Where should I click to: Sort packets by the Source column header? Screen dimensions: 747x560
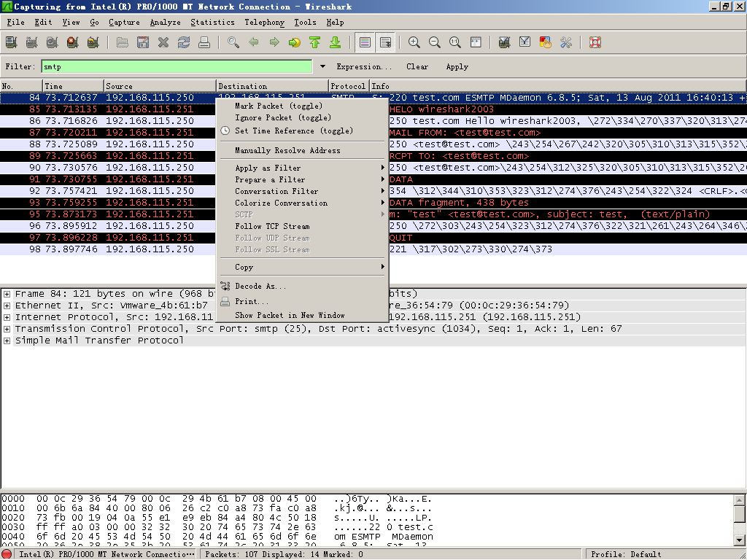click(x=160, y=86)
